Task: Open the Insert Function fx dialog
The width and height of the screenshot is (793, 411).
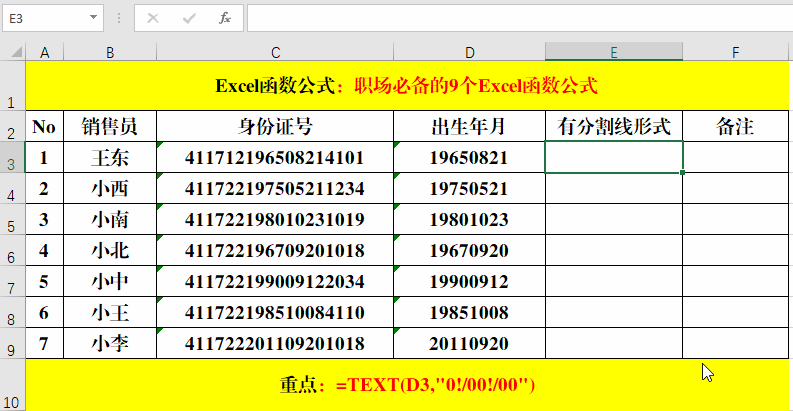Action: click(x=225, y=19)
